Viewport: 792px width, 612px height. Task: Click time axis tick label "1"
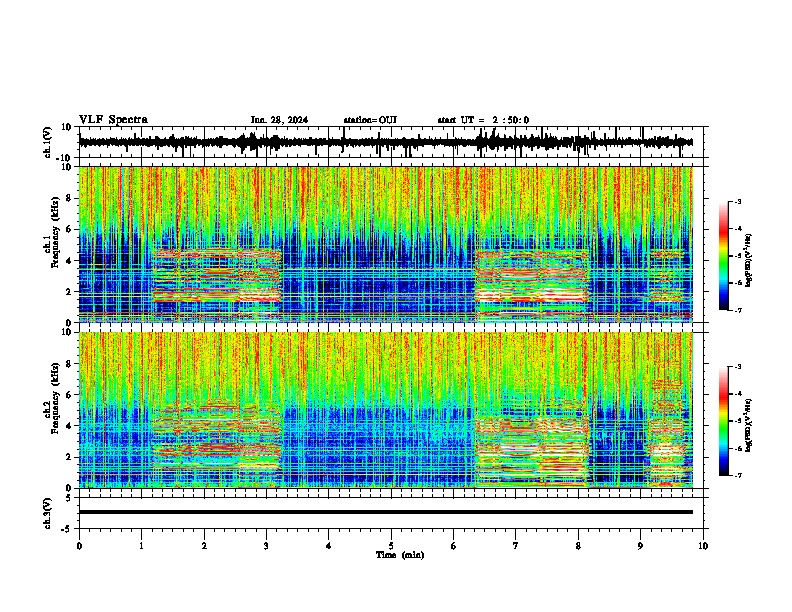(x=141, y=546)
